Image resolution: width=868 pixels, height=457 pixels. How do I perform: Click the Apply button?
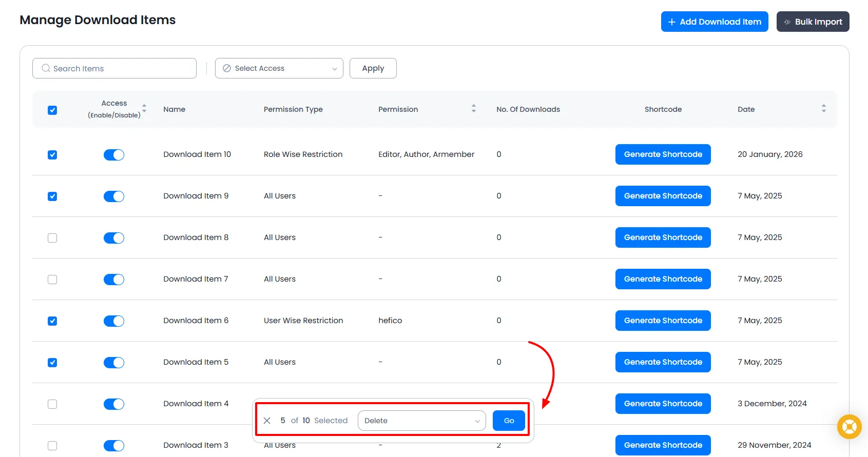(373, 68)
